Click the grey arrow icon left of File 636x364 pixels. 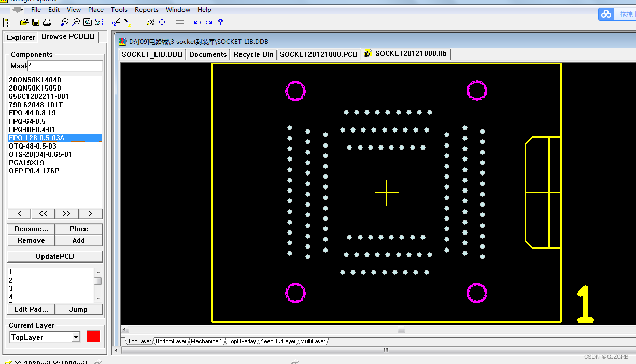(x=17, y=9)
